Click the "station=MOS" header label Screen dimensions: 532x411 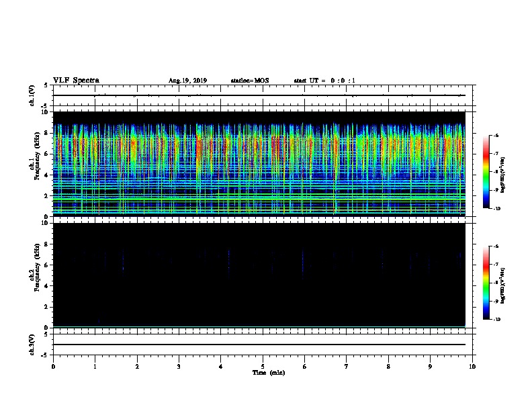tap(250, 81)
